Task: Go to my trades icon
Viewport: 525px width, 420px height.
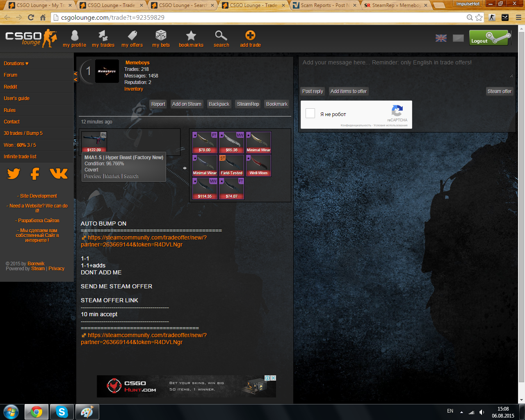Action: [x=103, y=36]
